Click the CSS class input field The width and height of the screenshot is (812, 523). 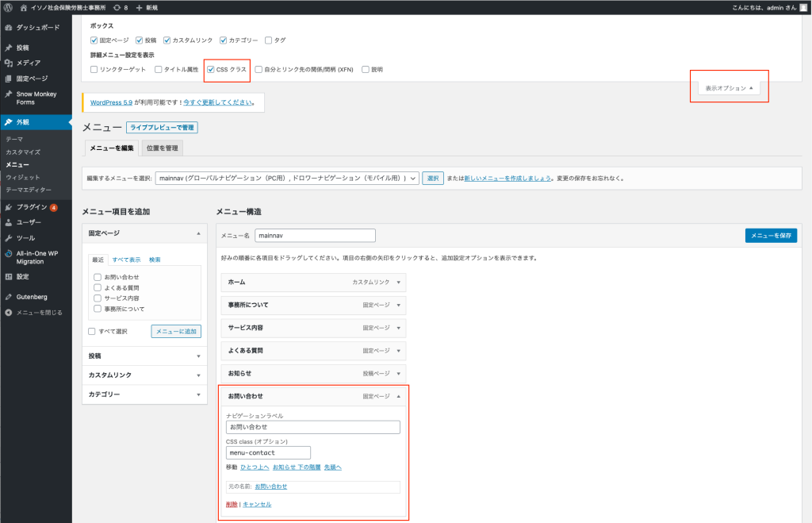coord(268,452)
